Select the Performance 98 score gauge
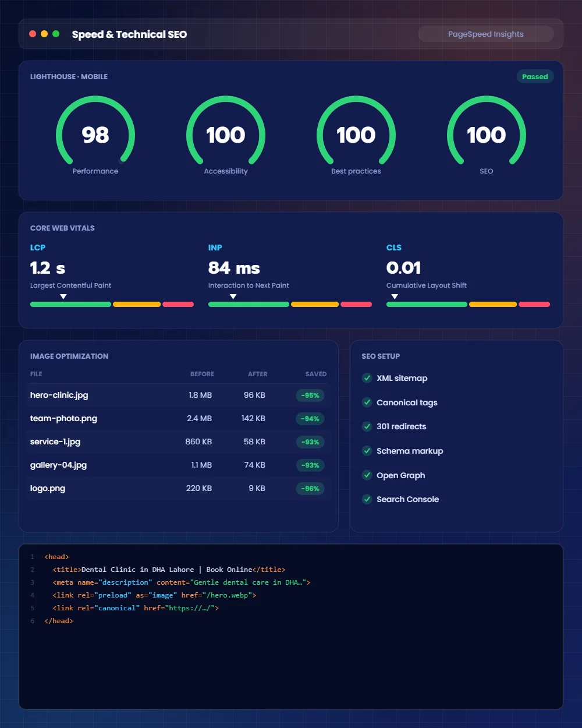The width and height of the screenshot is (582, 728). pyautogui.click(x=95, y=135)
